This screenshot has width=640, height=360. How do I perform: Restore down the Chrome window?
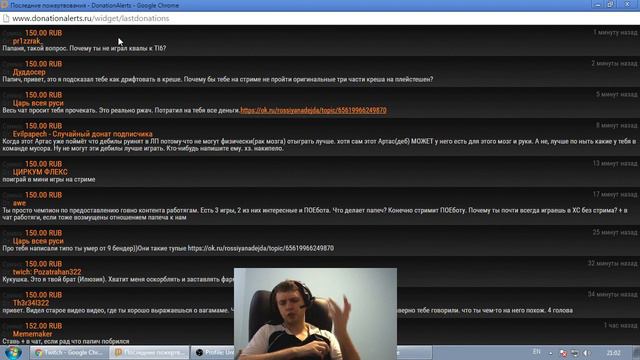pos(611,4)
